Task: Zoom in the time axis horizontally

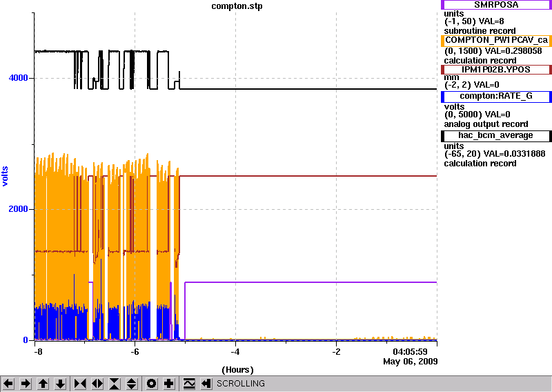Action: coord(80,383)
